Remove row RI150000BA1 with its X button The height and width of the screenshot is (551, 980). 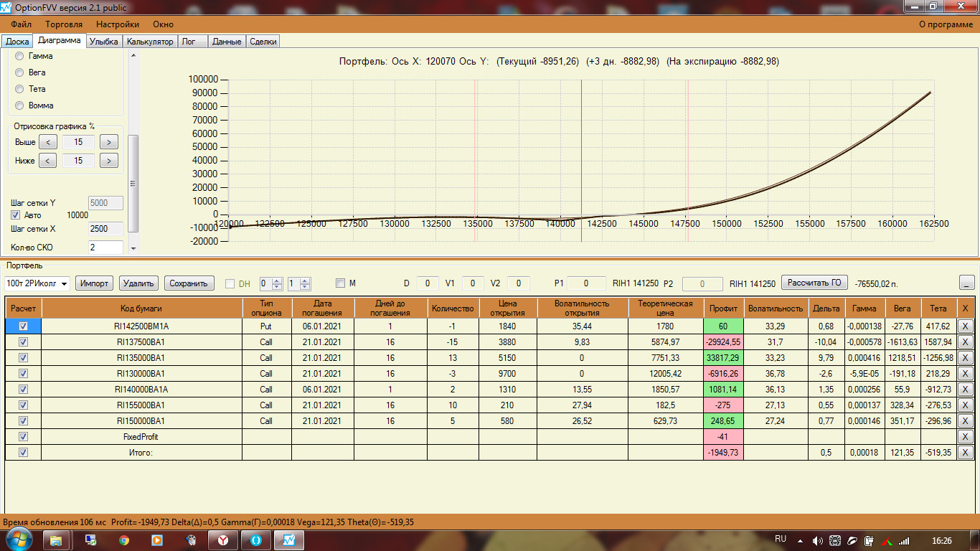pos(965,420)
